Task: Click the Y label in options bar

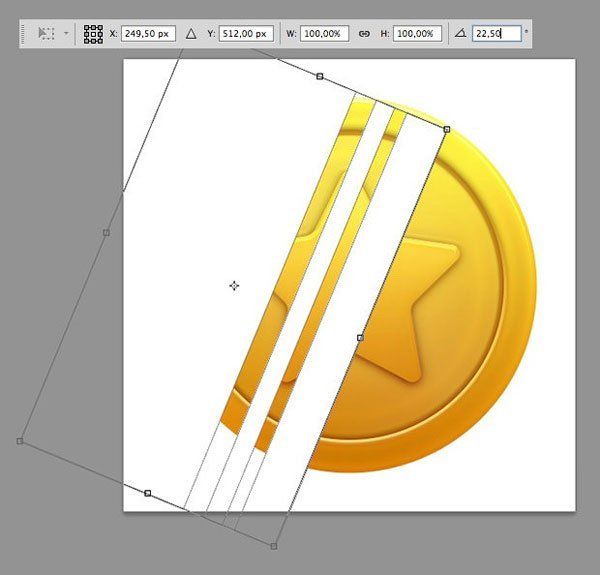Action: pyautogui.click(x=211, y=34)
